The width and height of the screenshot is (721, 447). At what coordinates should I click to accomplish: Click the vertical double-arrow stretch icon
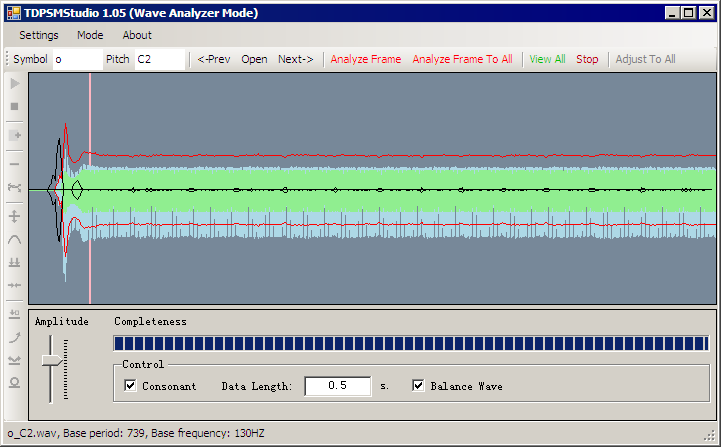coord(15,216)
